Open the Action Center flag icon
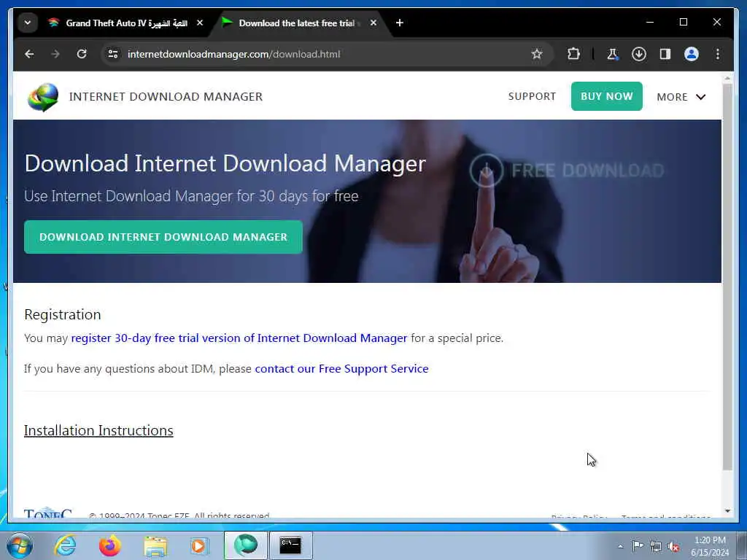Image resolution: width=747 pixels, height=560 pixels. pos(638,546)
